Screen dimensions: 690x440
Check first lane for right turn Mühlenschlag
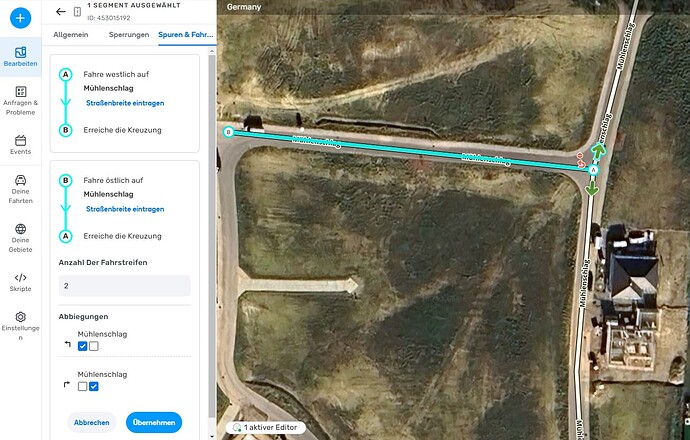82,386
